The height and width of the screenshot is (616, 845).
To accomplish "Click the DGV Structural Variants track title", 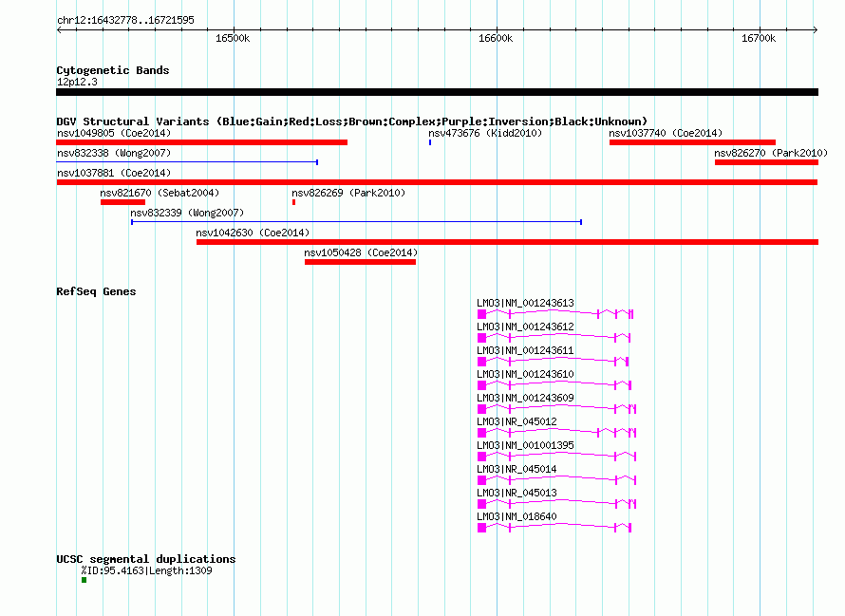I will pos(352,121).
